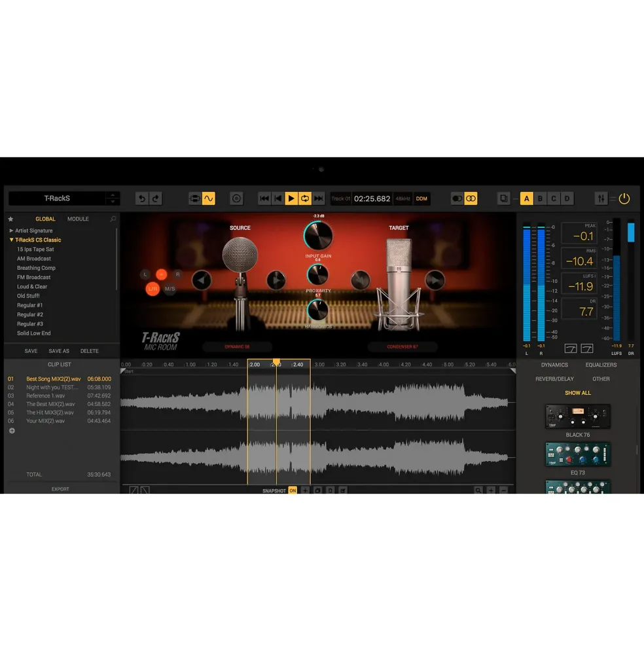Image resolution: width=644 pixels, height=645 pixels.
Task: Click next source microphone arrow
Action: (276, 280)
